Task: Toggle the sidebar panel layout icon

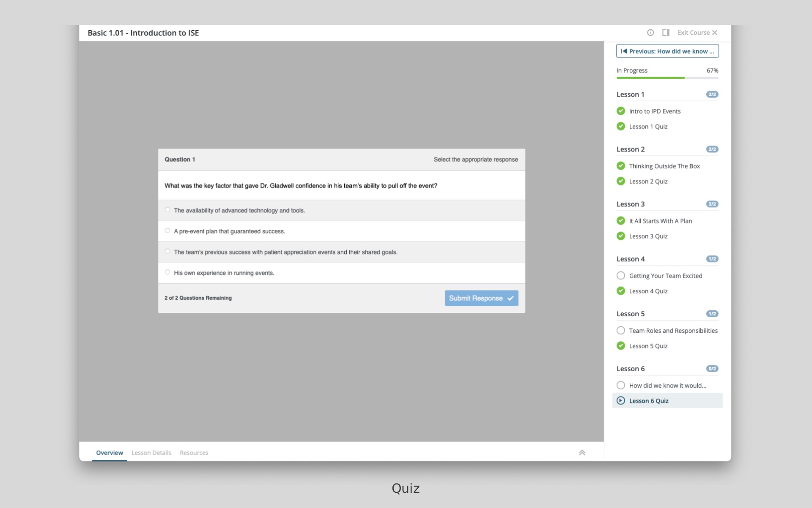Action: coord(666,33)
